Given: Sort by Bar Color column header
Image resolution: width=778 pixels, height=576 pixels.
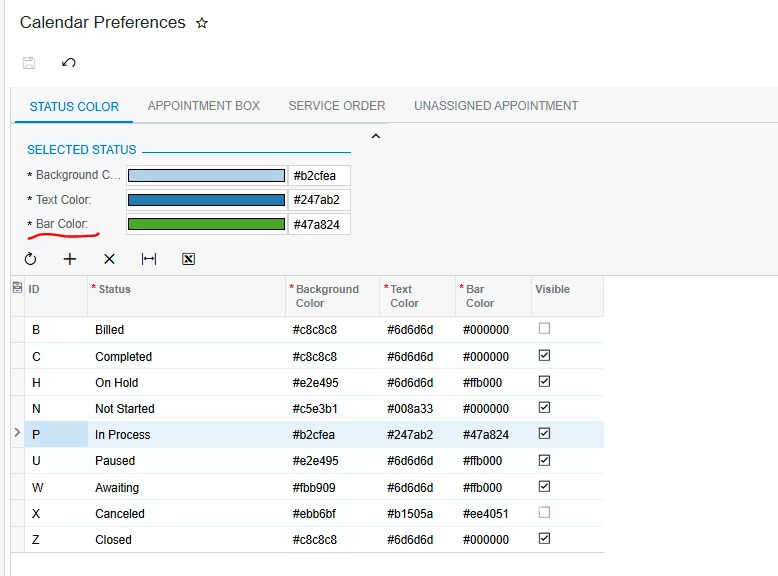Looking at the screenshot, I should click(x=493, y=296).
